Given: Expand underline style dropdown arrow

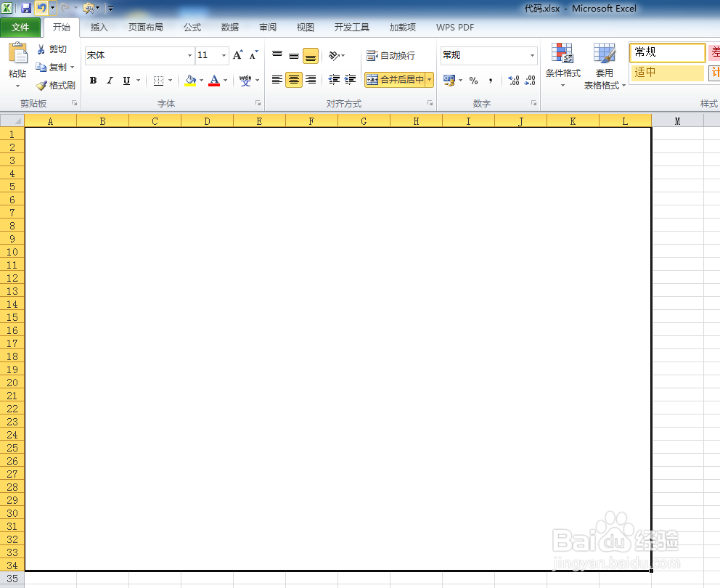Looking at the screenshot, I should pyautogui.click(x=138, y=81).
